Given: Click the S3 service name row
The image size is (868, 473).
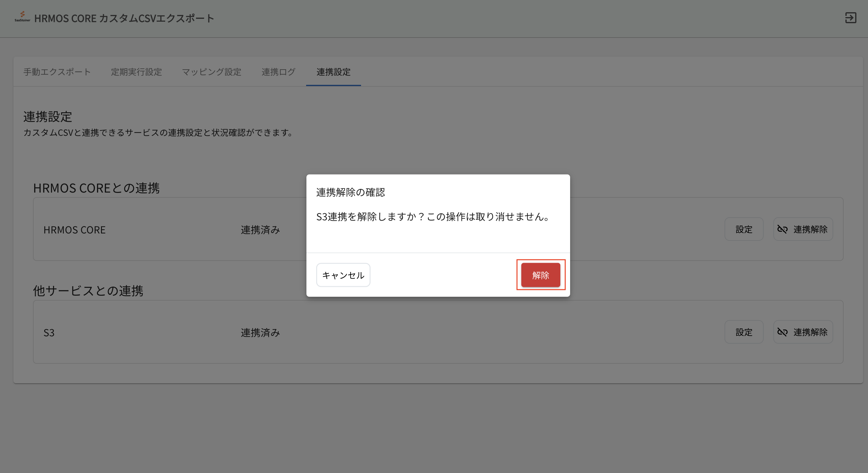Looking at the screenshot, I should point(49,333).
